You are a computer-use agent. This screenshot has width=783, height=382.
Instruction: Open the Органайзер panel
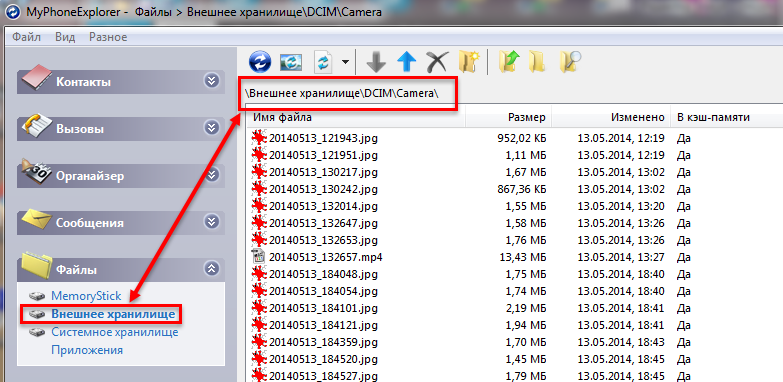click(121, 175)
